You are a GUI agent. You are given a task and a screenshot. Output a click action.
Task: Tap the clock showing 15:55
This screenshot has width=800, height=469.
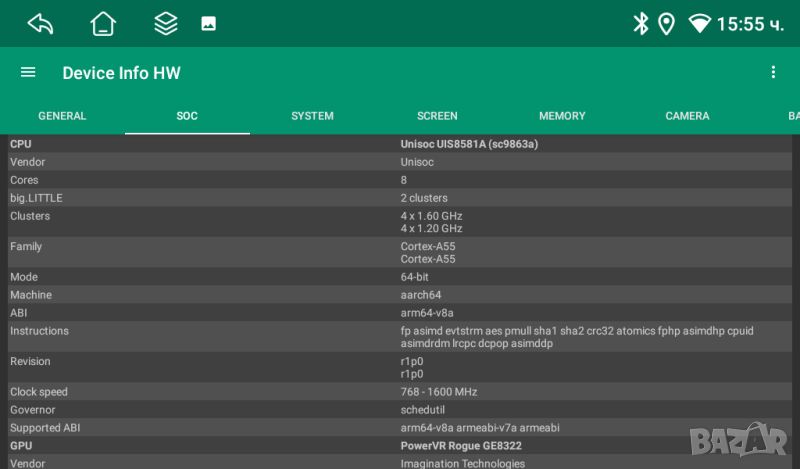pos(750,24)
